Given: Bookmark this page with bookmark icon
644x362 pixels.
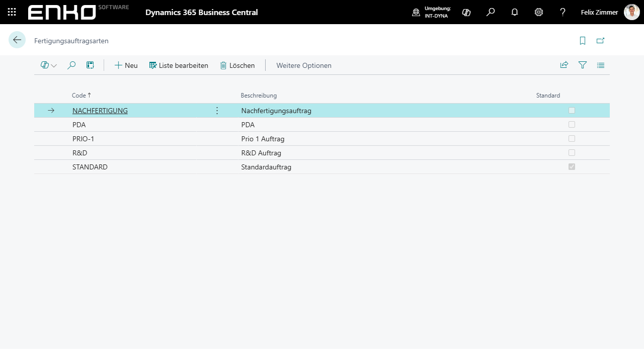Looking at the screenshot, I should click(x=583, y=41).
